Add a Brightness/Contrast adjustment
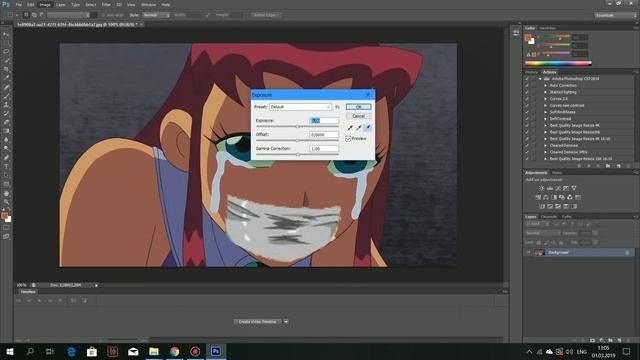The image size is (640, 360). coord(542,188)
